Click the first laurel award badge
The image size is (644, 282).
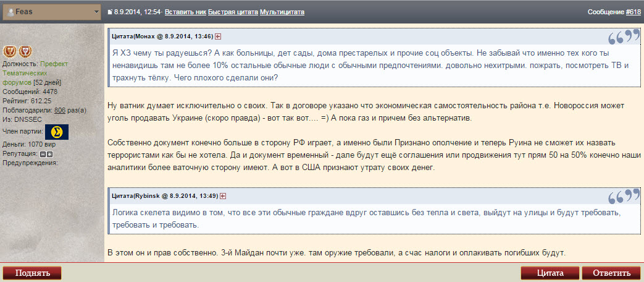tap(9, 51)
